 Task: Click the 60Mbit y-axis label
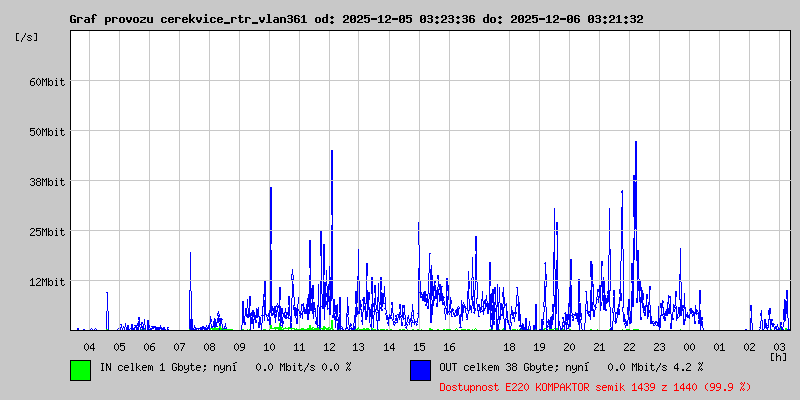click(x=47, y=81)
